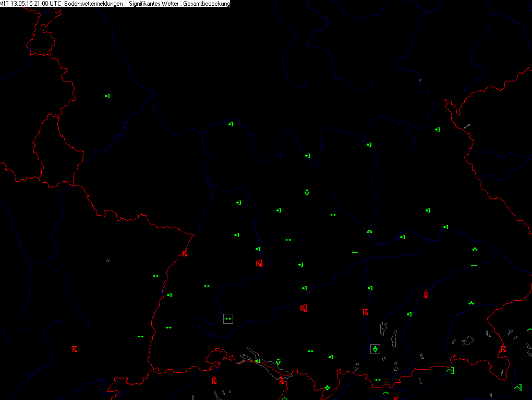Screen dimensions: 532x400
Task: Click the northernmost red thunderstorm symbol
Action: pyautogui.click(x=184, y=253)
